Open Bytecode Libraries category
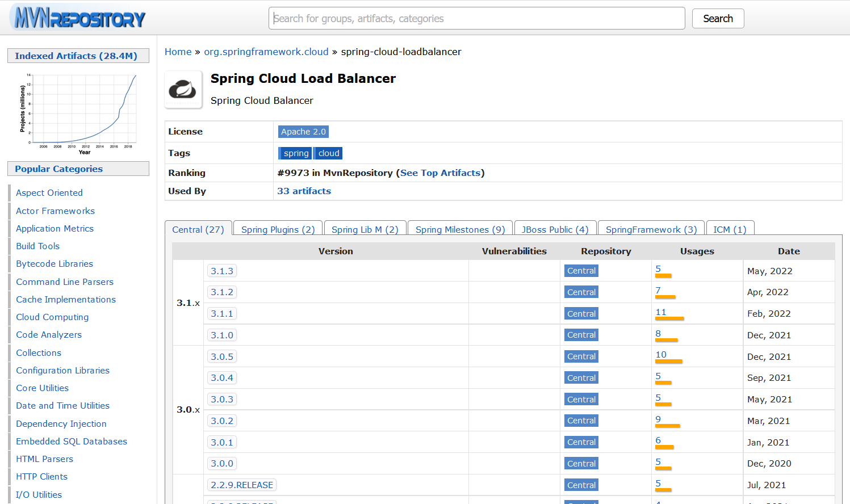 pyautogui.click(x=55, y=264)
